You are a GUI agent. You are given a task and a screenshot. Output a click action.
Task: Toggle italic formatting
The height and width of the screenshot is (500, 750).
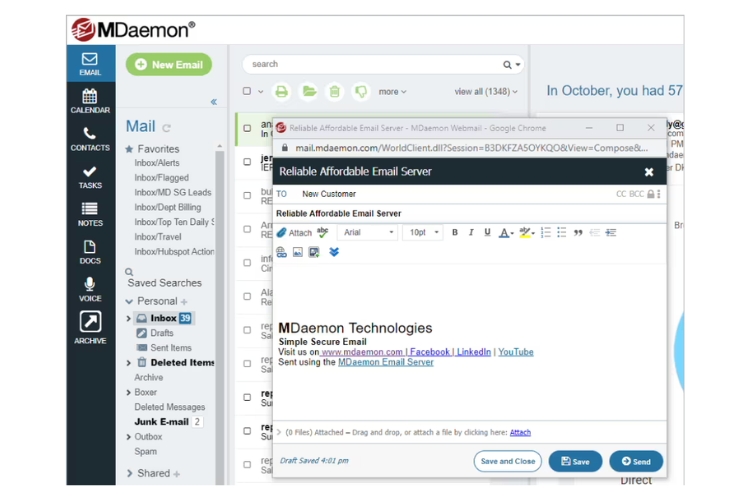tap(471, 233)
